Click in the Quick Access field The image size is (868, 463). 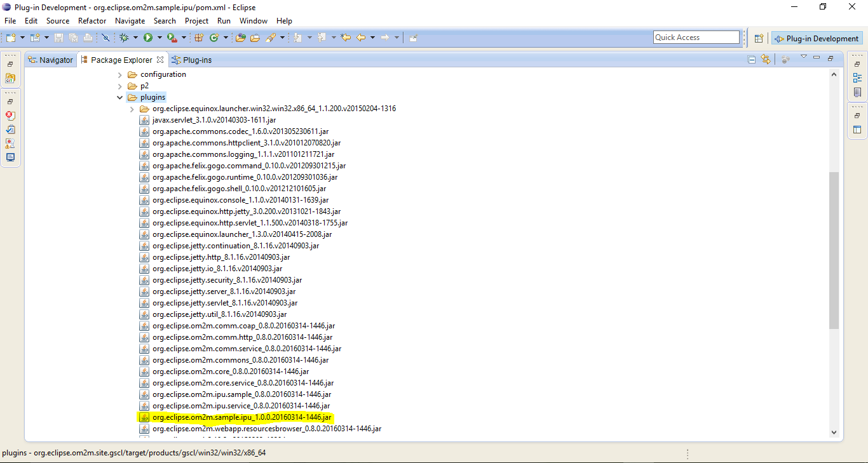pos(696,37)
